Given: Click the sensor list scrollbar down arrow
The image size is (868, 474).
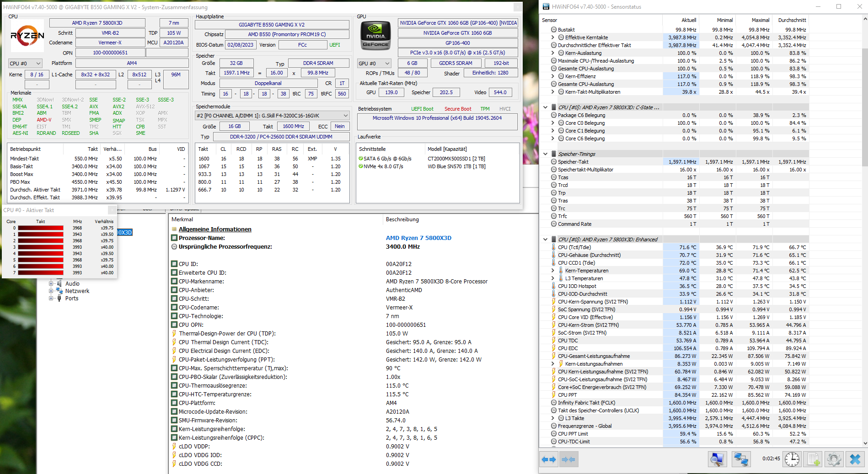Looking at the screenshot, I should tap(865, 443).
